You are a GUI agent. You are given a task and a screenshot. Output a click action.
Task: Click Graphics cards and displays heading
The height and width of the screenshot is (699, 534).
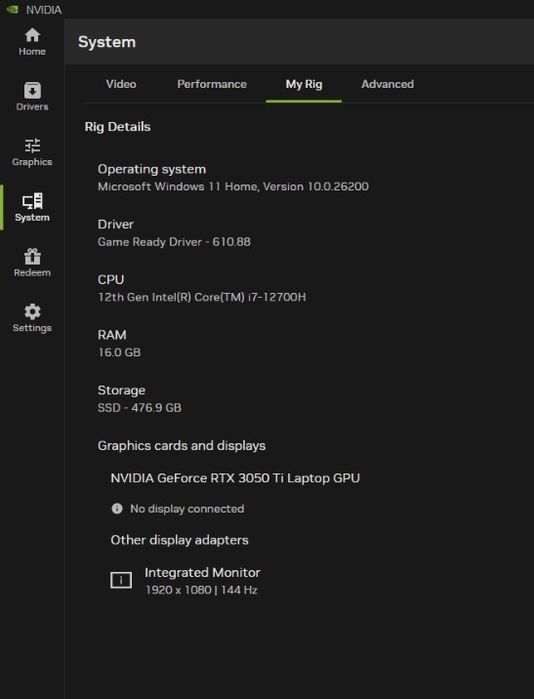pos(181,445)
